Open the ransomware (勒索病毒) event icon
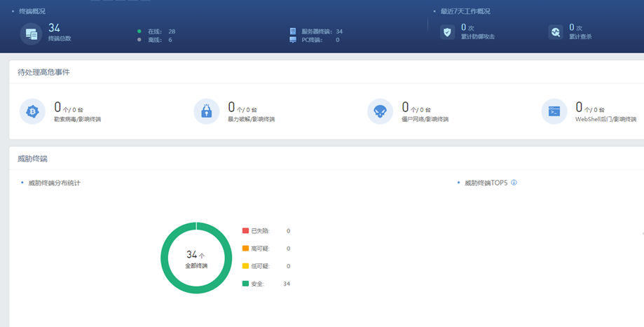This screenshot has width=644, height=327. [x=32, y=111]
